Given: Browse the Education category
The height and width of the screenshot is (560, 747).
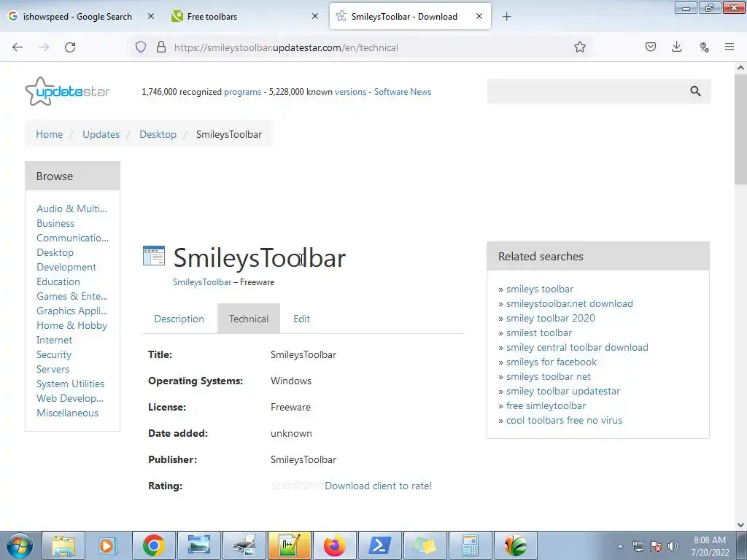Looking at the screenshot, I should tap(58, 281).
